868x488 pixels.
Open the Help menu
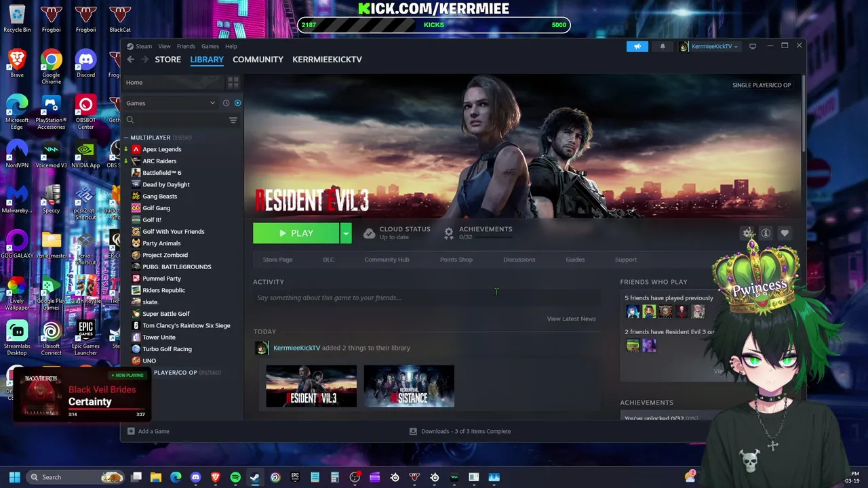pos(231,46)
